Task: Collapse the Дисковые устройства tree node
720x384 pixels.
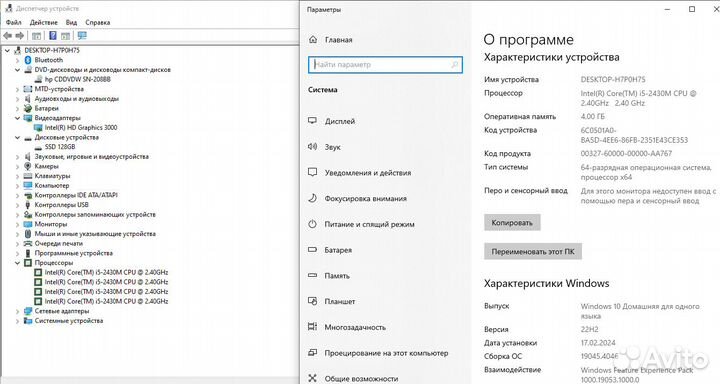Action: (17, 137)
